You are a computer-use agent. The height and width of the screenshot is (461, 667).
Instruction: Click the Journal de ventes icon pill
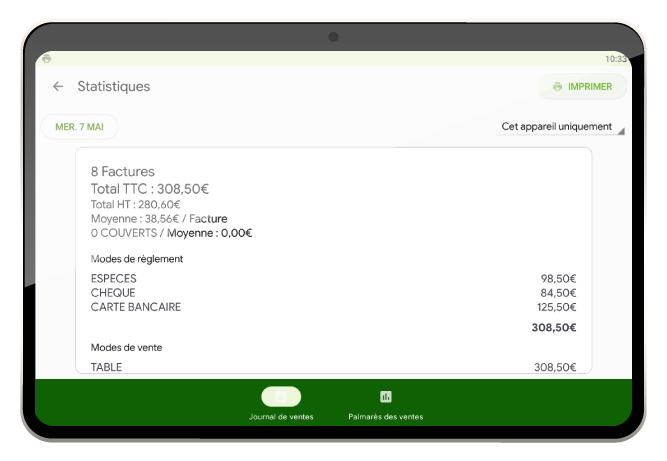tap(281, 397)
